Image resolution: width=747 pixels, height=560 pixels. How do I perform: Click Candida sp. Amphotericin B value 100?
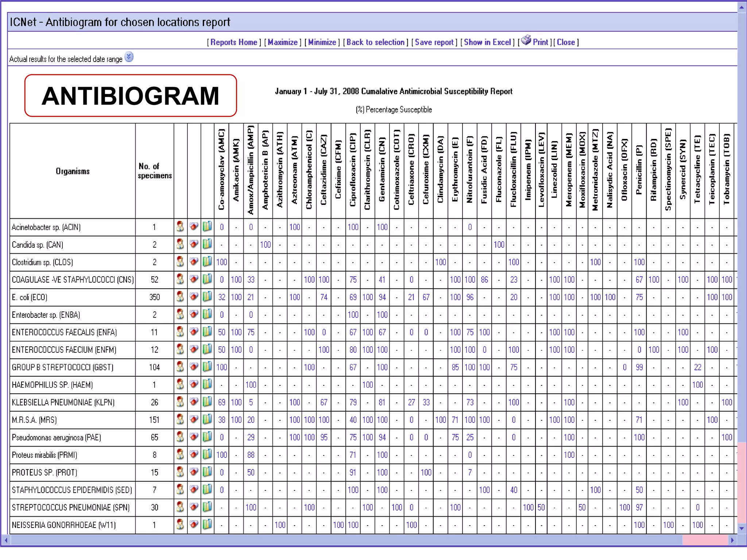266,245
